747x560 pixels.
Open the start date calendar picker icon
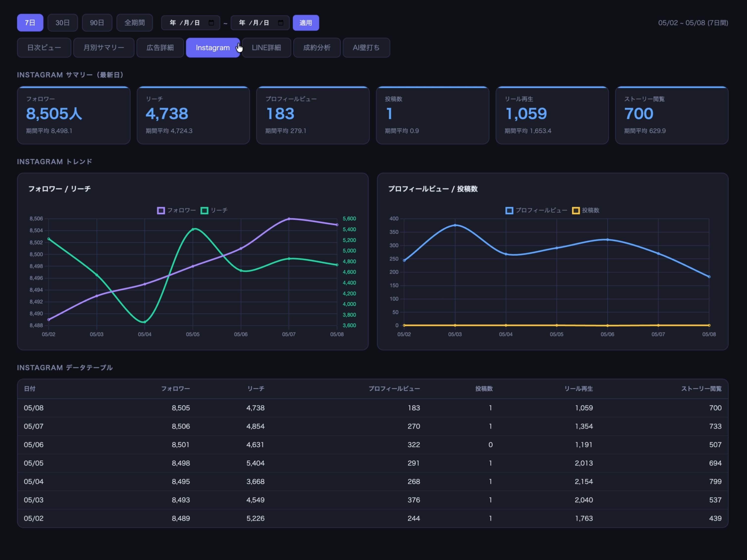(x=211, y=23)
